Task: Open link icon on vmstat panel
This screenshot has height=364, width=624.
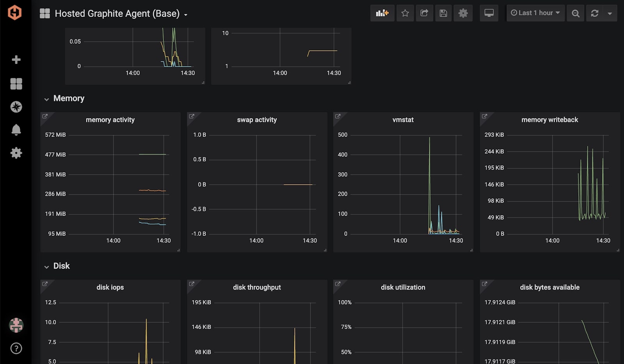Action: pos(338,116)
